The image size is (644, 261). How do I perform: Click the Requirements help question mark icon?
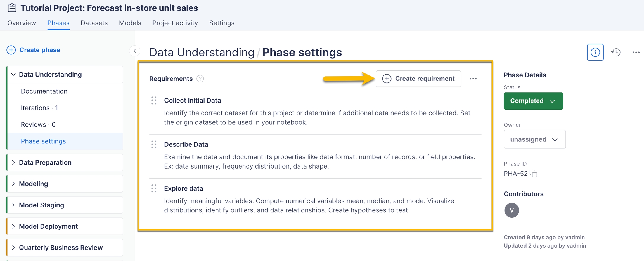click(x=200, y=79)
